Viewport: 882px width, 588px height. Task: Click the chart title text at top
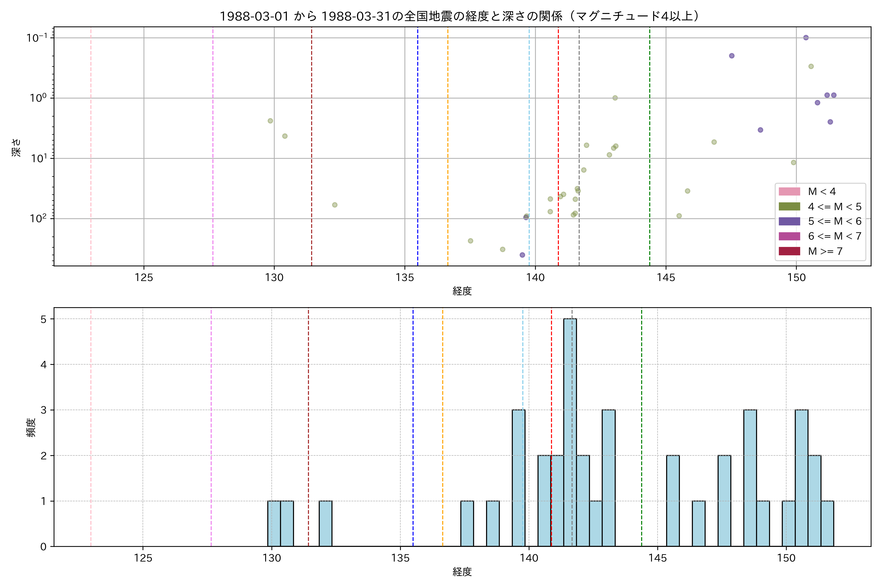coord(459,16)
